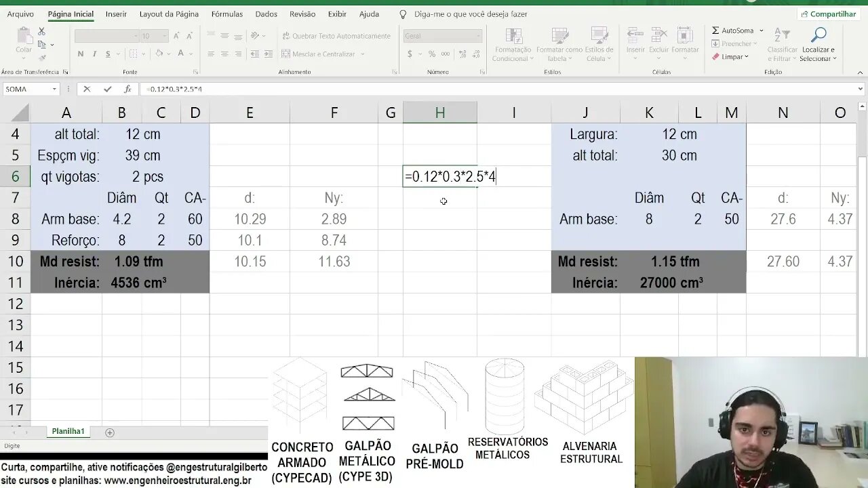
Task: Click the Colar paste icon
Action: [x=24, y=36]
